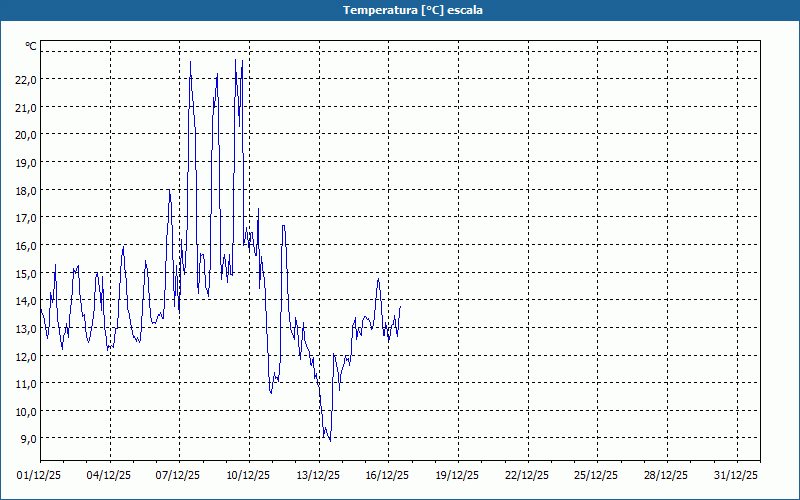Click the °C unit label above the y-axis
This screenshot has height=500, width=800.
pos(31,46)
